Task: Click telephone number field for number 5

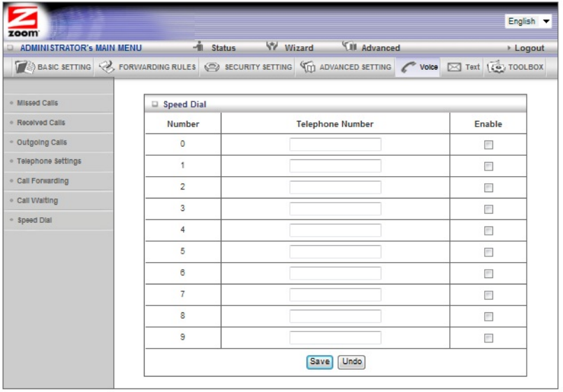Action: tap(335, 252)
